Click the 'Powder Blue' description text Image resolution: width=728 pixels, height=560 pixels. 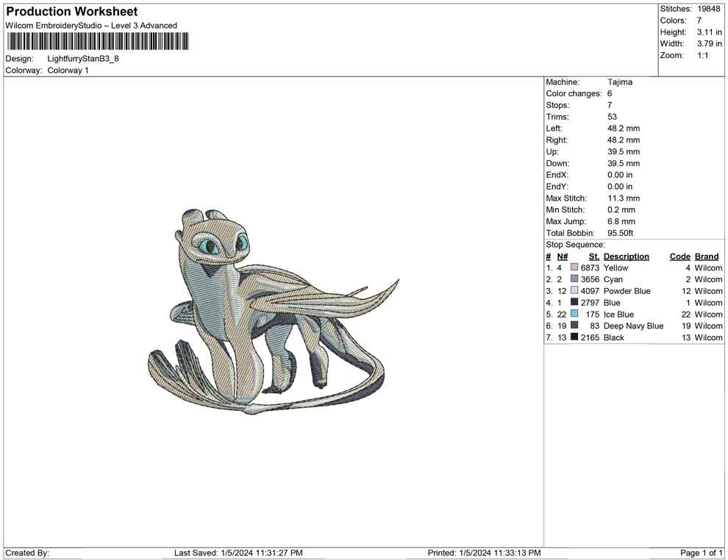pos(627,291)
